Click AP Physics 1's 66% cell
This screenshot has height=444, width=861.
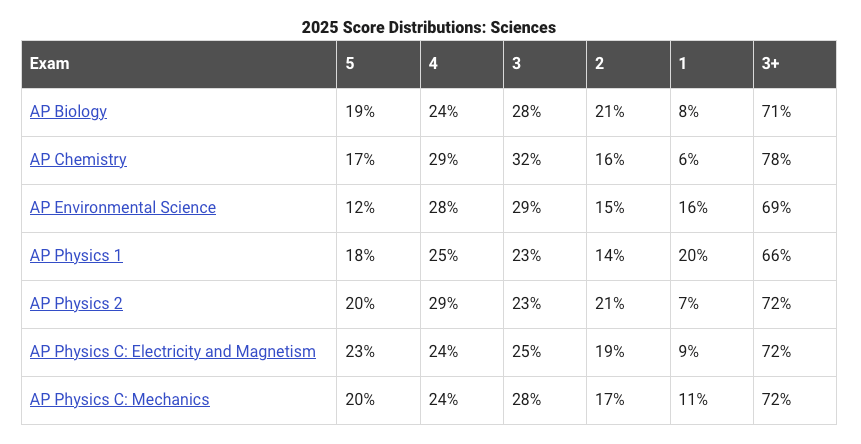776,256
